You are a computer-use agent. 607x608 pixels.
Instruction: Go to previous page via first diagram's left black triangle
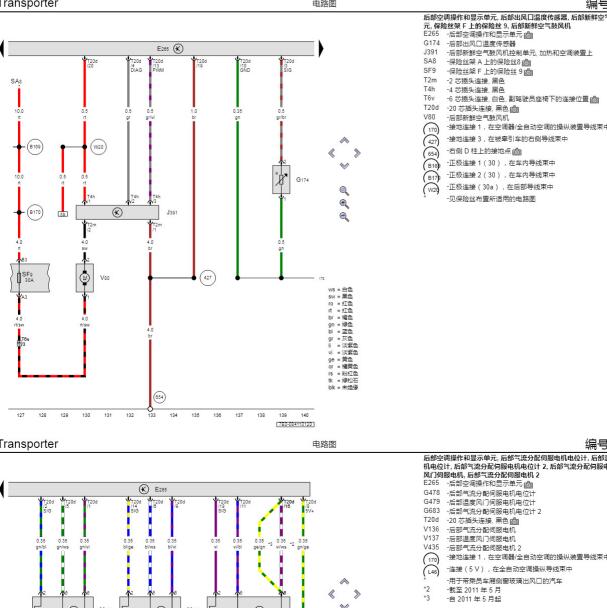(x=2, y=48)
